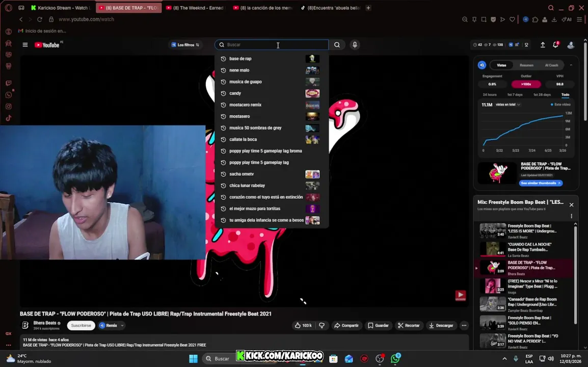Select the Vistas tab in the vidIQ panel
Viewport: 588px width, 367px height.
pos(501,65)
